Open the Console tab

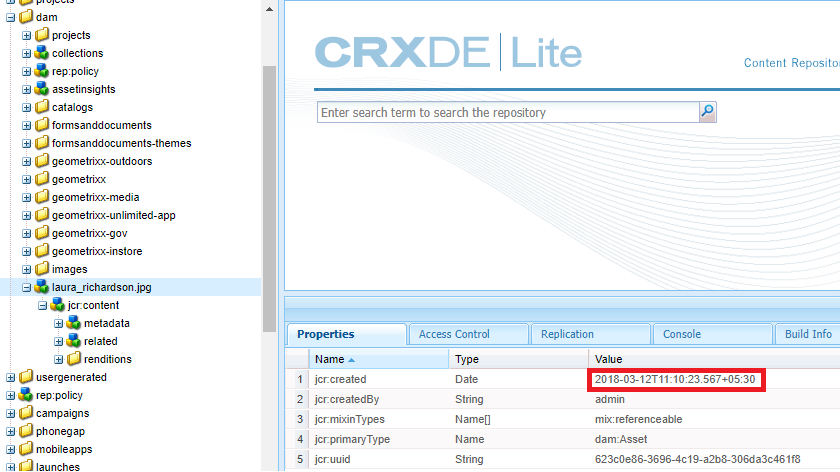pyautogui.click(x=712, y=334)
